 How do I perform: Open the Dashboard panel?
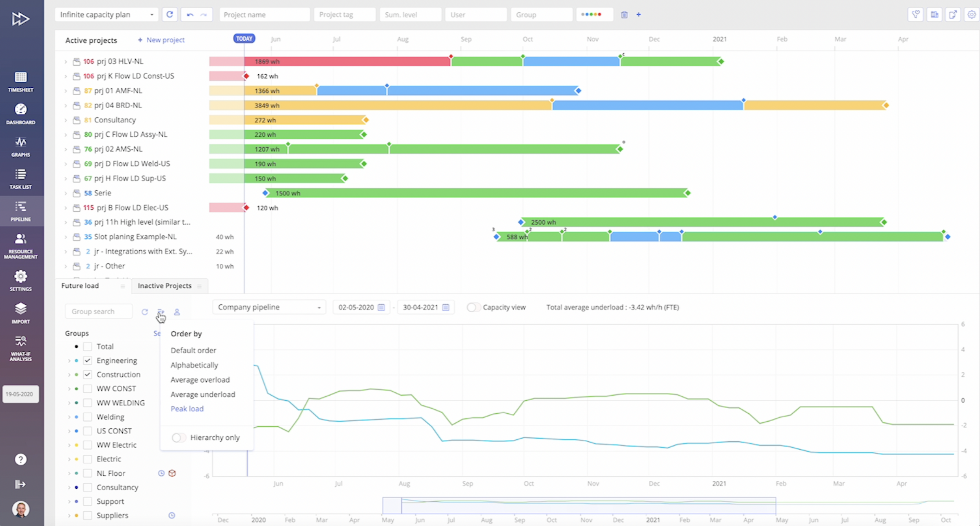(20, 113)
